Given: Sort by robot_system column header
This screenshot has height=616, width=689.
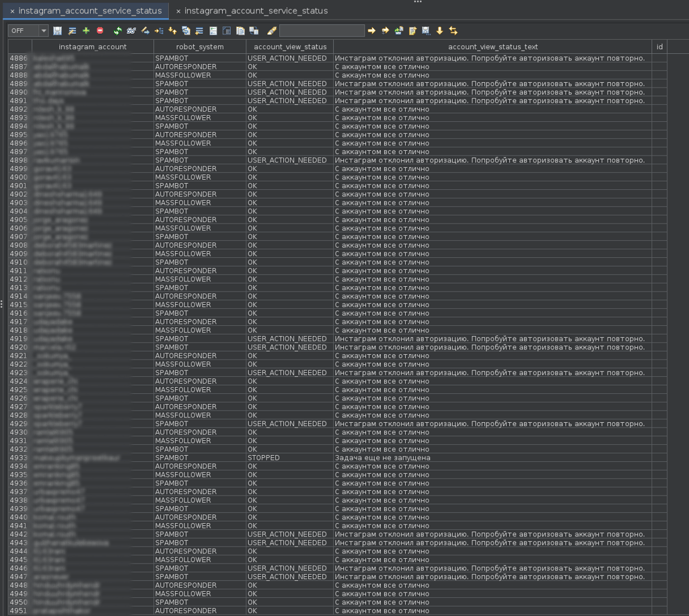Looking at the screenshot, I should coord(200,46).
